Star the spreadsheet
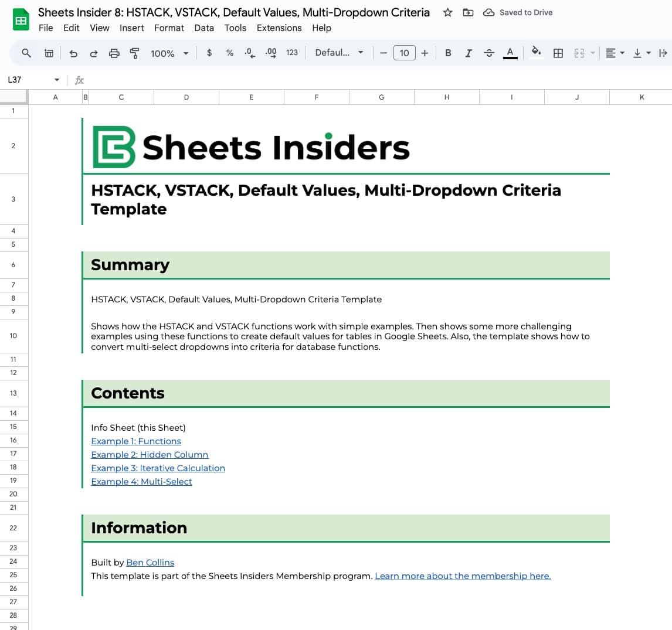 447,12
